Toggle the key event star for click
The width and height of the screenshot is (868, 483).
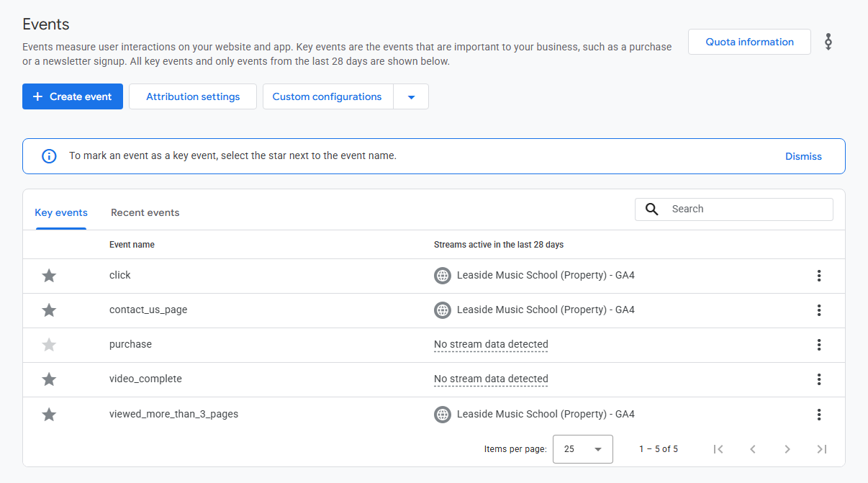pyautogui.click(x=49, y=276)
